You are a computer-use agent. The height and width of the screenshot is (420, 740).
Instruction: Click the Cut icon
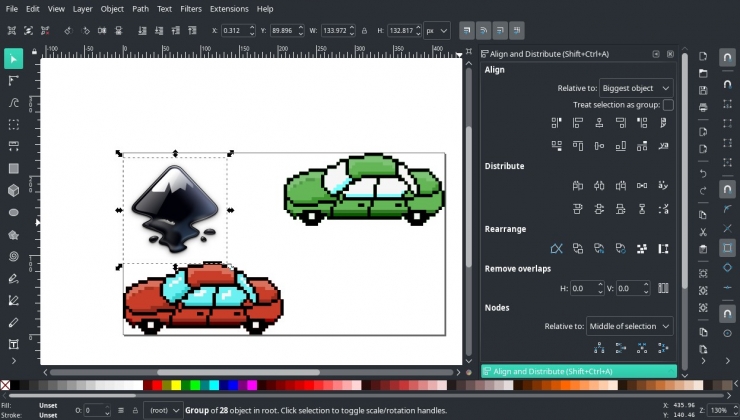(703, 232)
